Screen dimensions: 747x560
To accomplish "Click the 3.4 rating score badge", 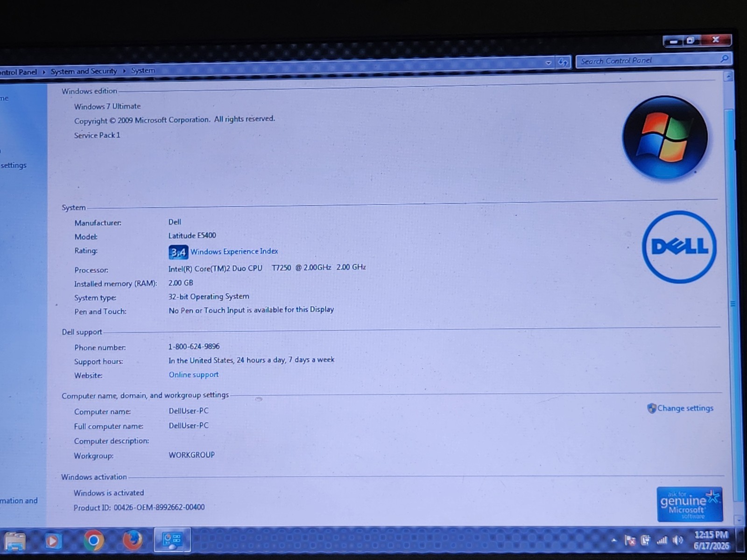I will click(178, 252).
